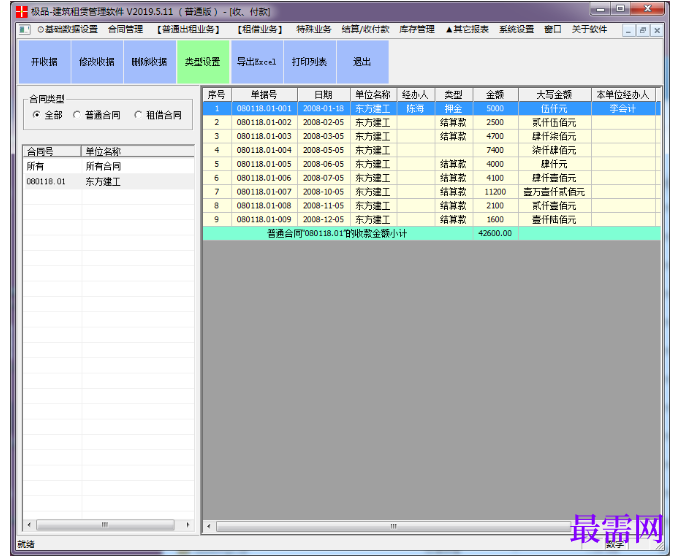Screen dimensions: 682x560
Task: Close the inner child window
Action: tap(657, 30)
